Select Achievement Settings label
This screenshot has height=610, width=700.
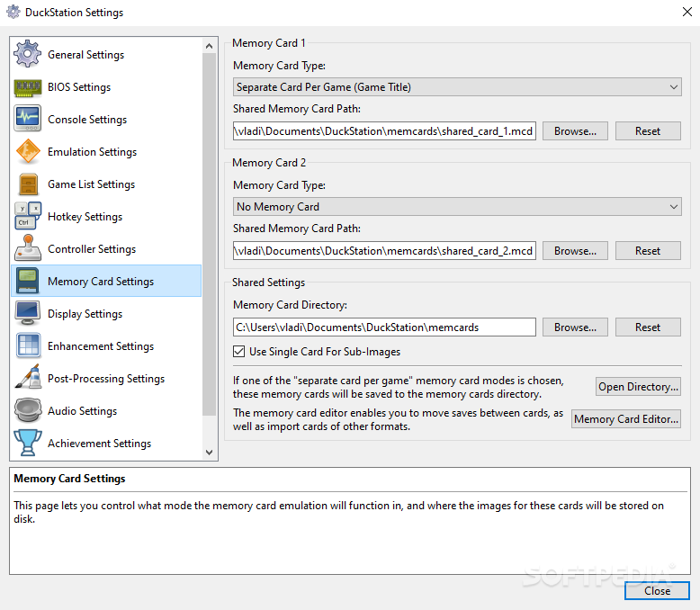[x=99, y=443]
